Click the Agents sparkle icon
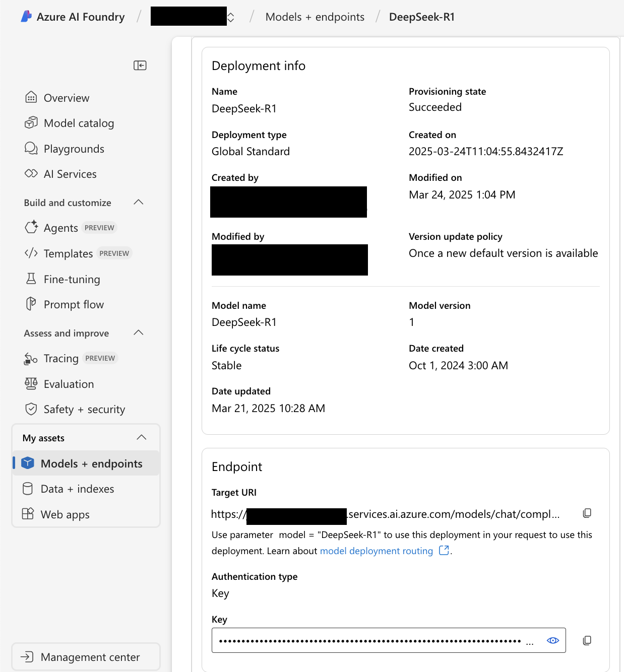 click(31, 227)
